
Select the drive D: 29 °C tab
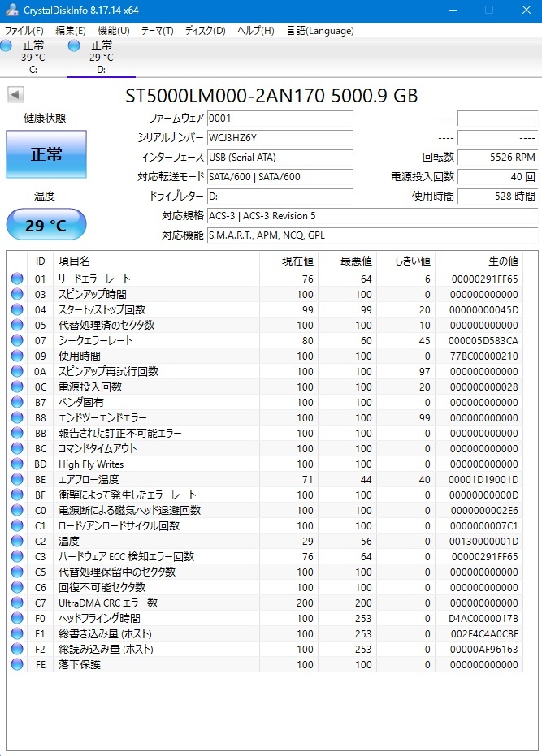point(102,57)
